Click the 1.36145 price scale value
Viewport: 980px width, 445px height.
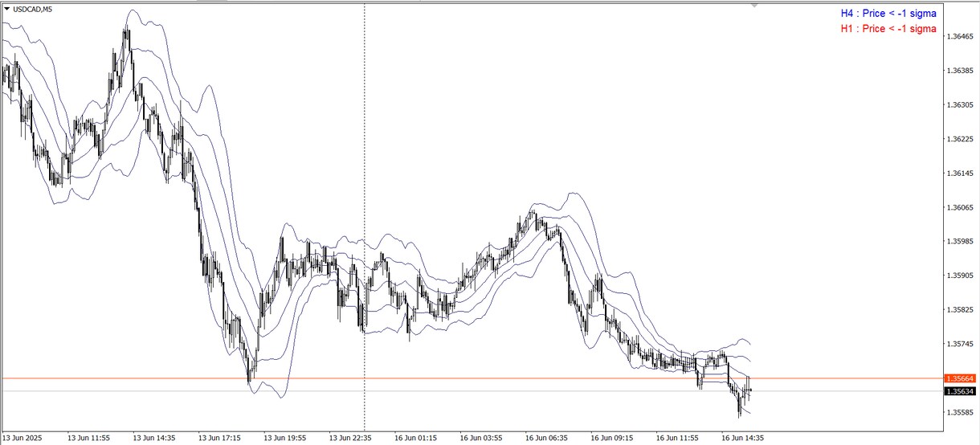(961, 174)
